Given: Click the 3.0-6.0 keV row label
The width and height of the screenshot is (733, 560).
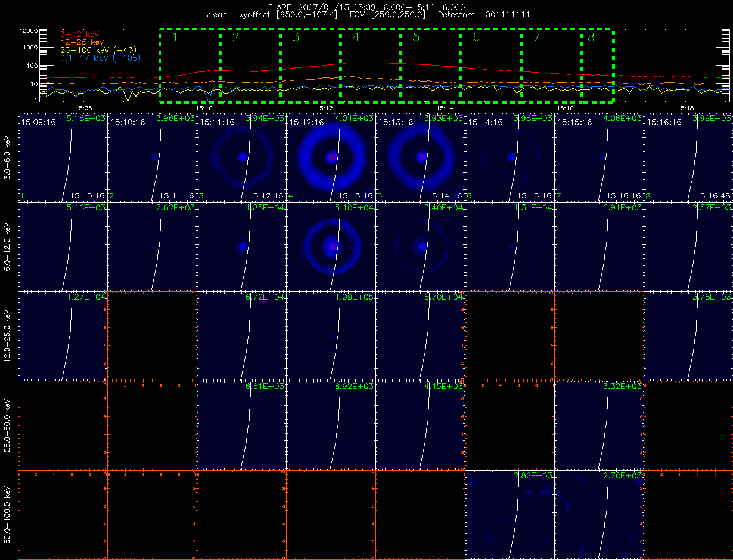Looking at the screenshot, I should pos(7,157).
